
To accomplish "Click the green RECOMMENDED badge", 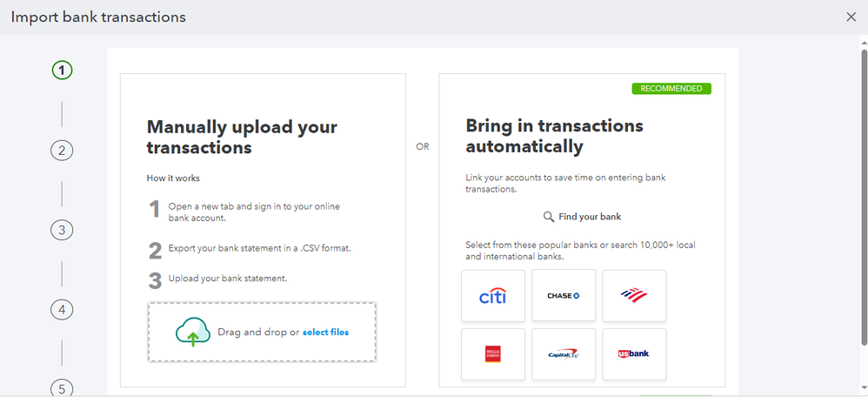I will 671,89.
